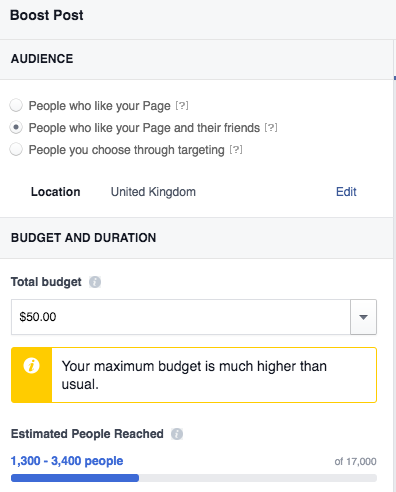Click the AUDIENCE section header

tap(42, 59)
